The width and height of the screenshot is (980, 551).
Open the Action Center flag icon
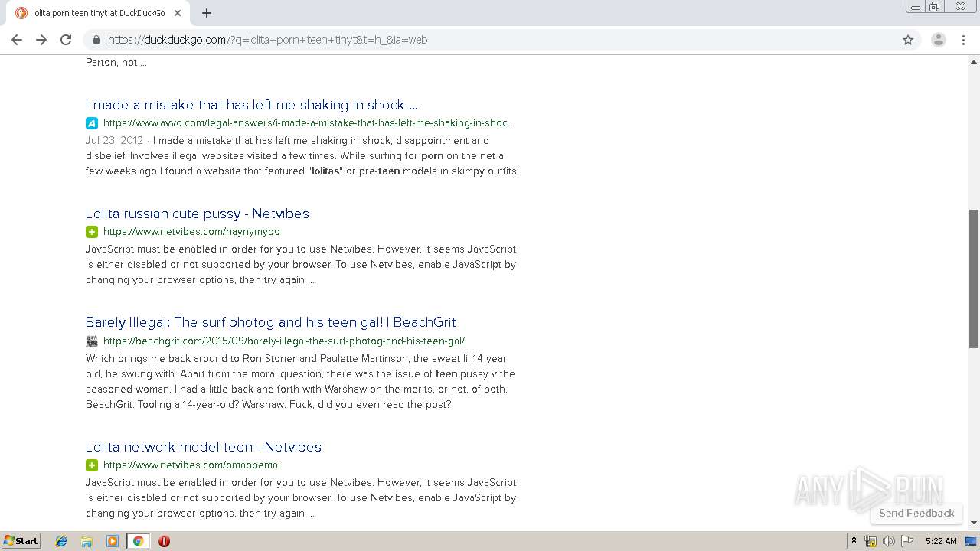coord(907,541)
